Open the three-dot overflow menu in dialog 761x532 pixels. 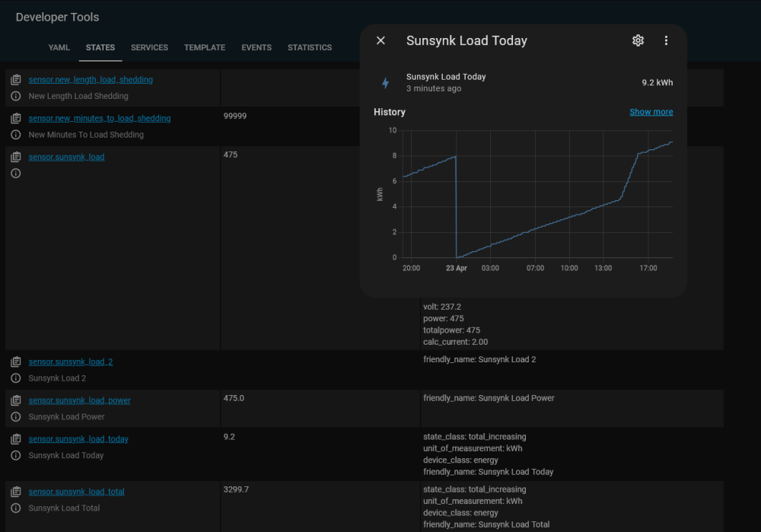point(666,41)
